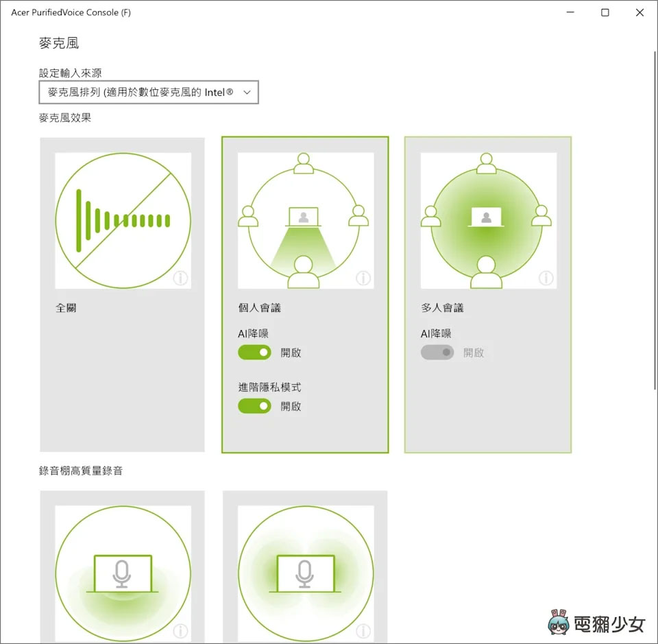This screenshot has width=658, height=644.
Task: Select the 個人會議 personal meeting mode icon
Action: pyautogui.click(x=305, y=220)
